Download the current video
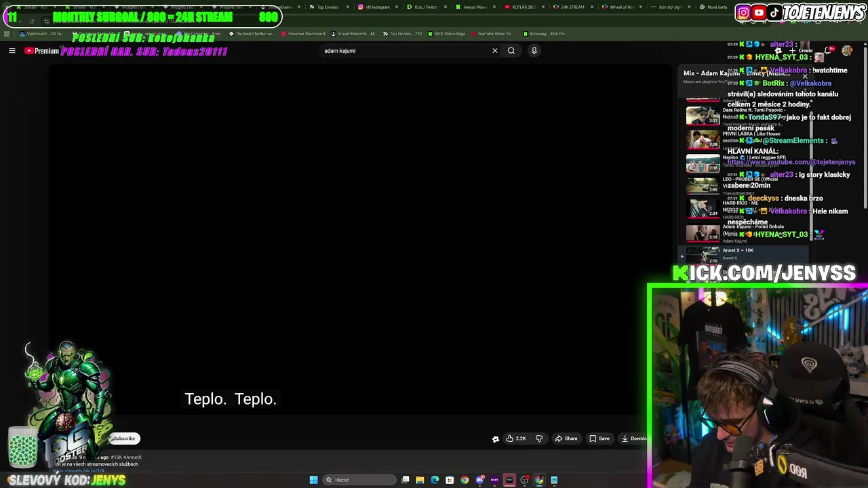 click(x=634, y=439)
